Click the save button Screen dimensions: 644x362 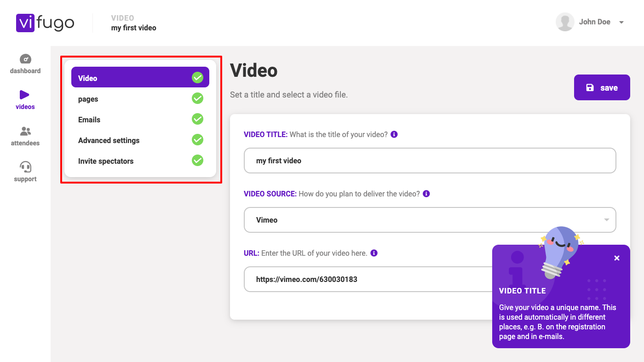602,87
